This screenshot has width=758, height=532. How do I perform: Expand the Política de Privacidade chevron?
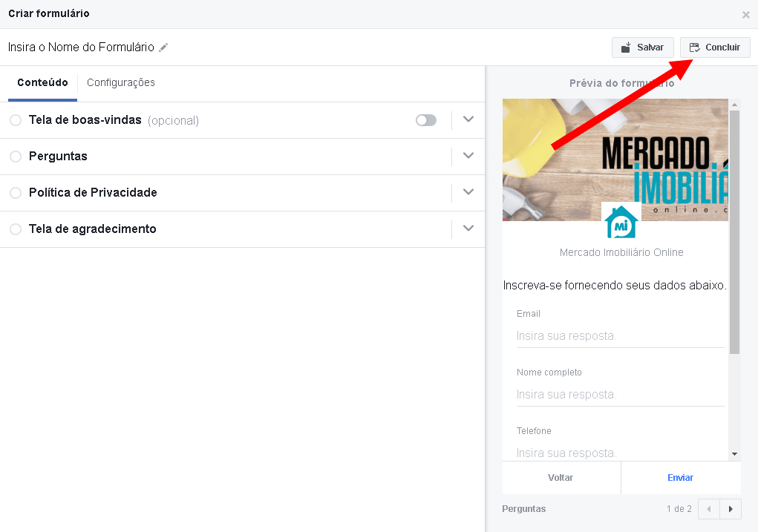(x=468, y=192)
